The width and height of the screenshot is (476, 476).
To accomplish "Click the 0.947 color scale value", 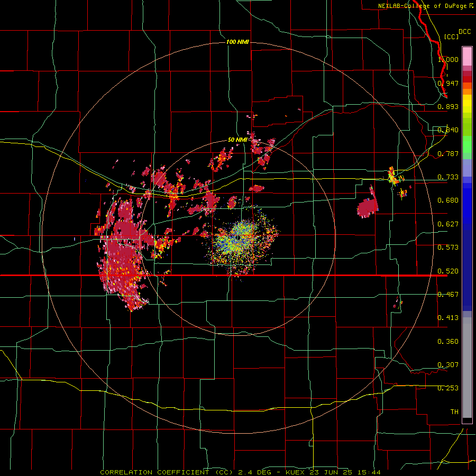I will (448, 83).
